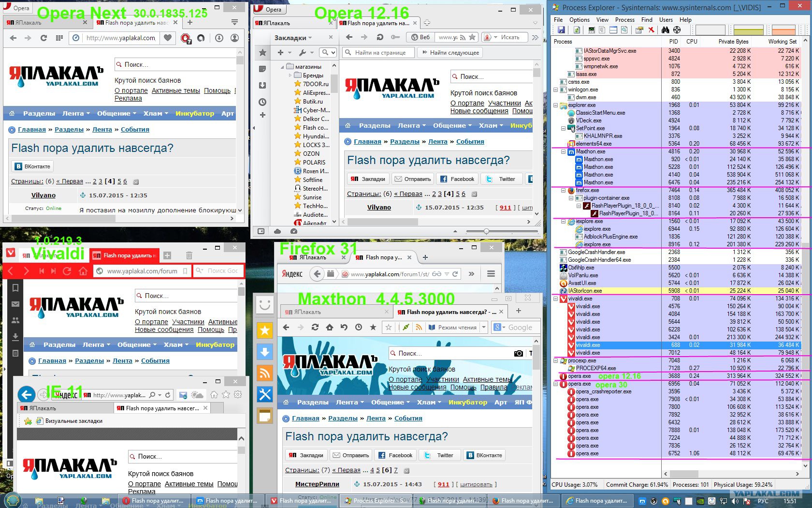The height and width of the screenshot is (508, 812).
Task: Go to home page in Vivaldi toolbar
Action: click(x=83, y=271)
